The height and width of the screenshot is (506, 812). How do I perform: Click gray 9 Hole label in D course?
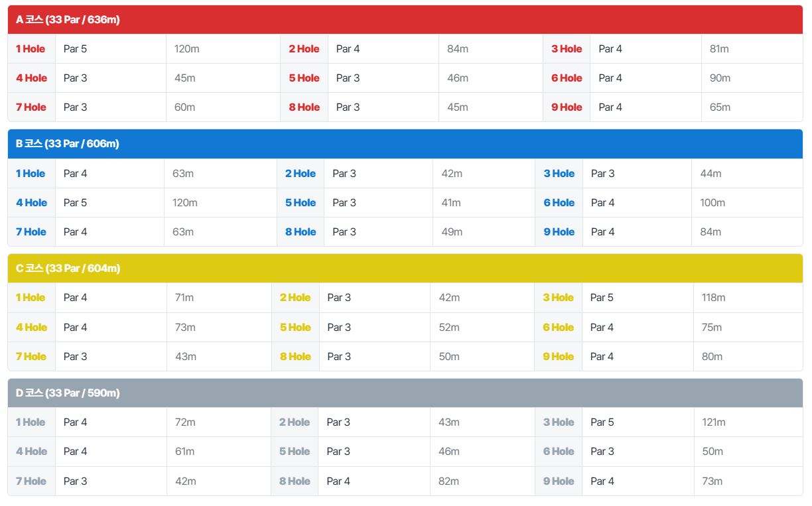pyautogui.click(x=559, y=481)
